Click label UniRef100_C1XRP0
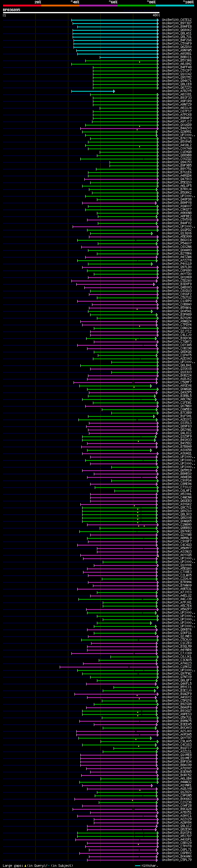197x868 pixels. click(x=176, y=301)
